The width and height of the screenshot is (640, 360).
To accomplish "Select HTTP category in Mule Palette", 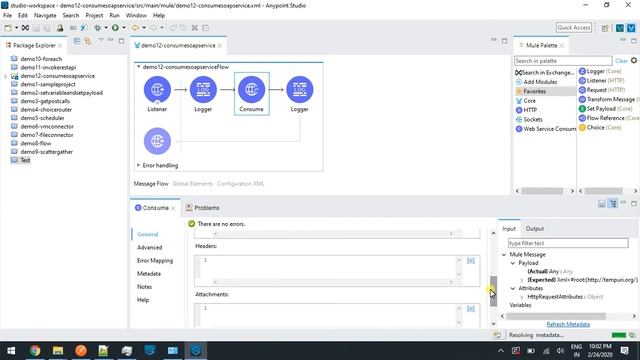I will tap(527, 110).
